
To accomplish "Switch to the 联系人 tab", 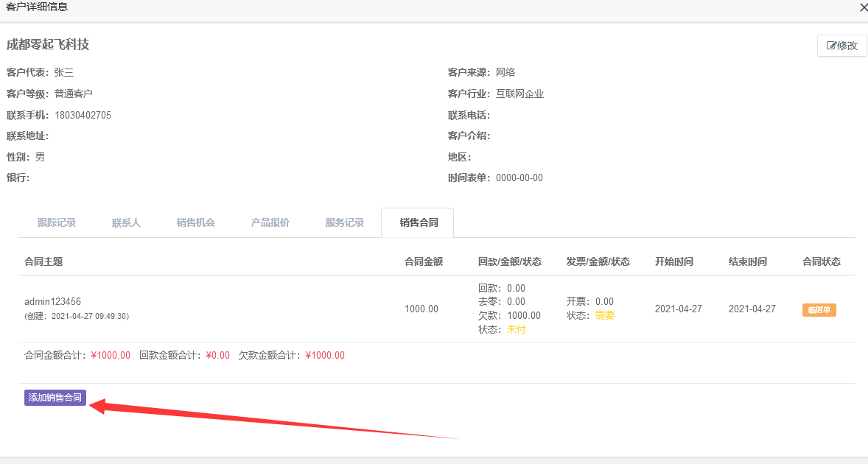I will (x=126, y=222).
